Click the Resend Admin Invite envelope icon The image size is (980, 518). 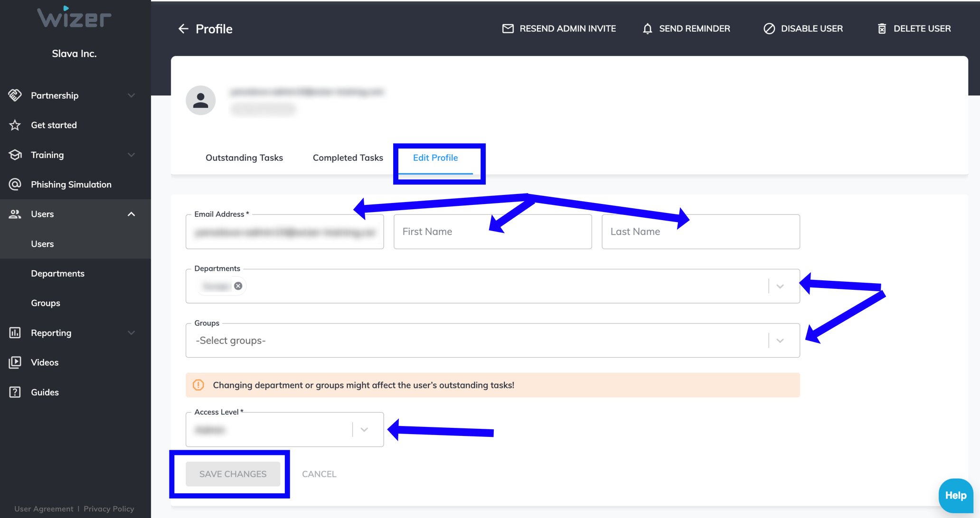[507, 28]
